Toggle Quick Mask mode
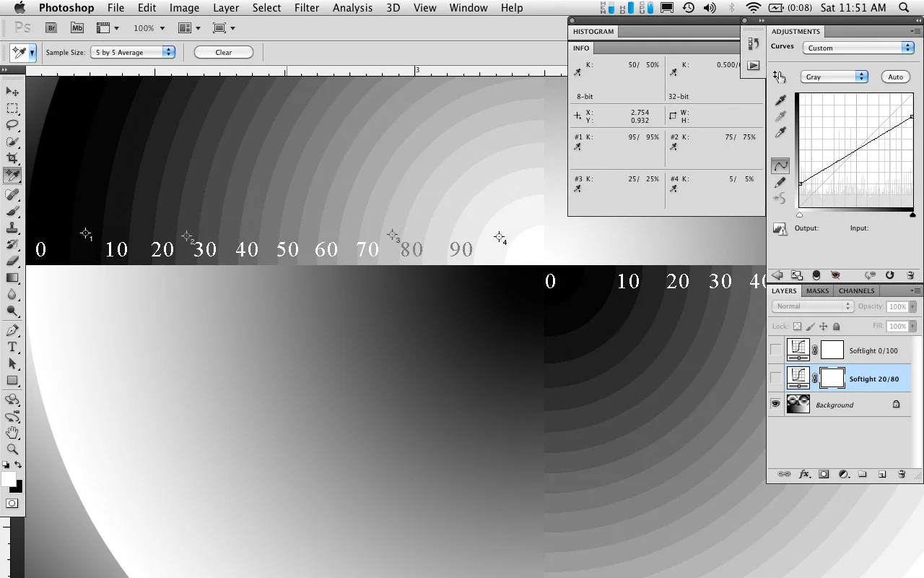This screenshot has height=578, width=924. coord(12,503)
